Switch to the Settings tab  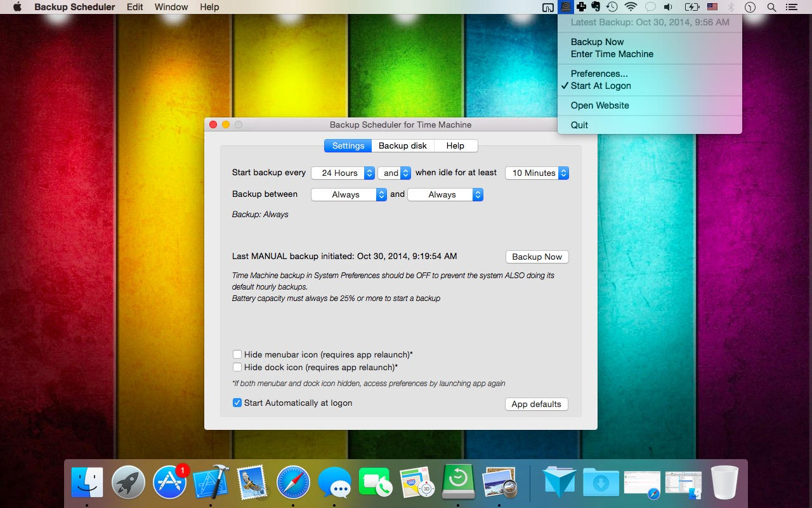(348, 145)
